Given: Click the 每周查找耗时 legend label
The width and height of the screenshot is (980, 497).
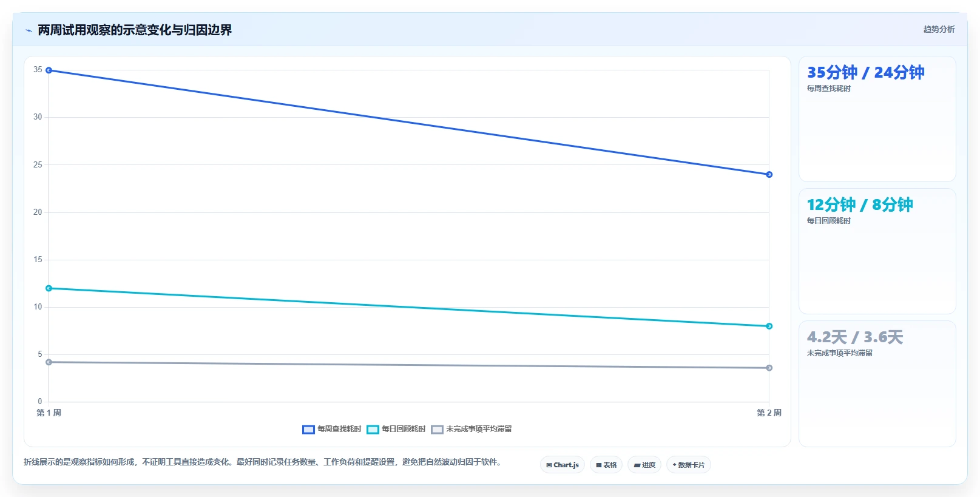Looking at the screenshot, I should (339, 429).
